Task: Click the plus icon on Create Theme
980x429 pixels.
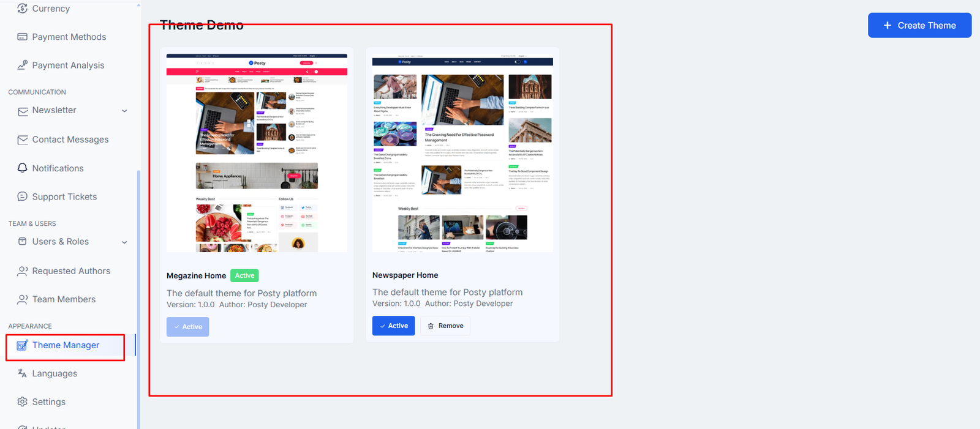Action: click(888, 25)
